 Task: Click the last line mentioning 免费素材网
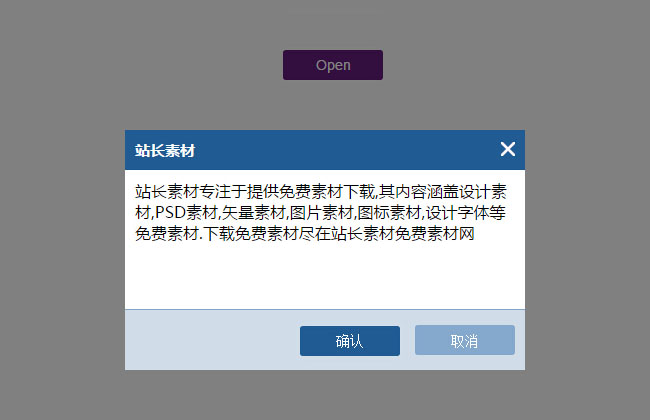point(305,234)
